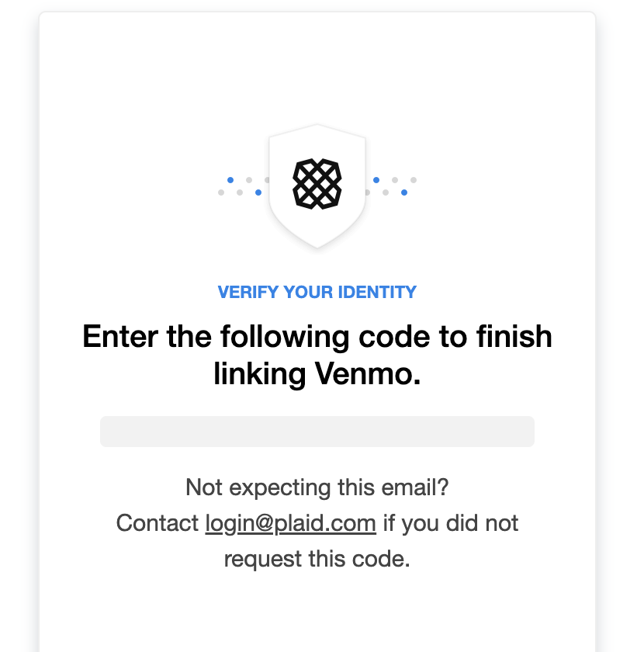This screenshot has width=644, height=652.
Task: Click the word "IDENTITY" in blue text
Action: point(377,292)
